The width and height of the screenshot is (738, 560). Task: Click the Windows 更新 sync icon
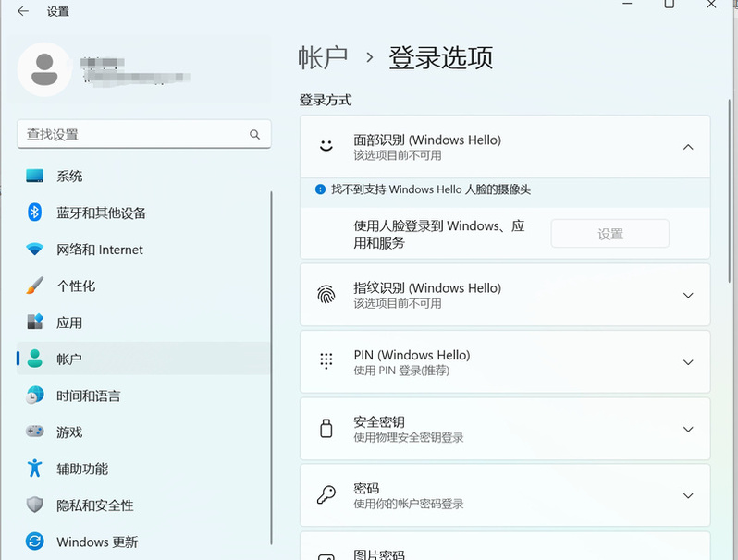[x=35, y=542]
